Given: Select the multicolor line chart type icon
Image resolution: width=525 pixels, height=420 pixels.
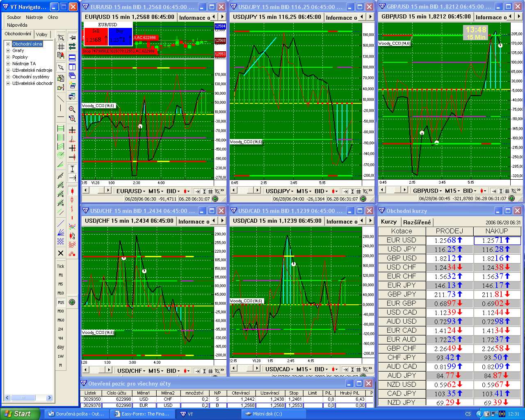Looking at the screenshot, I should click(72, 226).
